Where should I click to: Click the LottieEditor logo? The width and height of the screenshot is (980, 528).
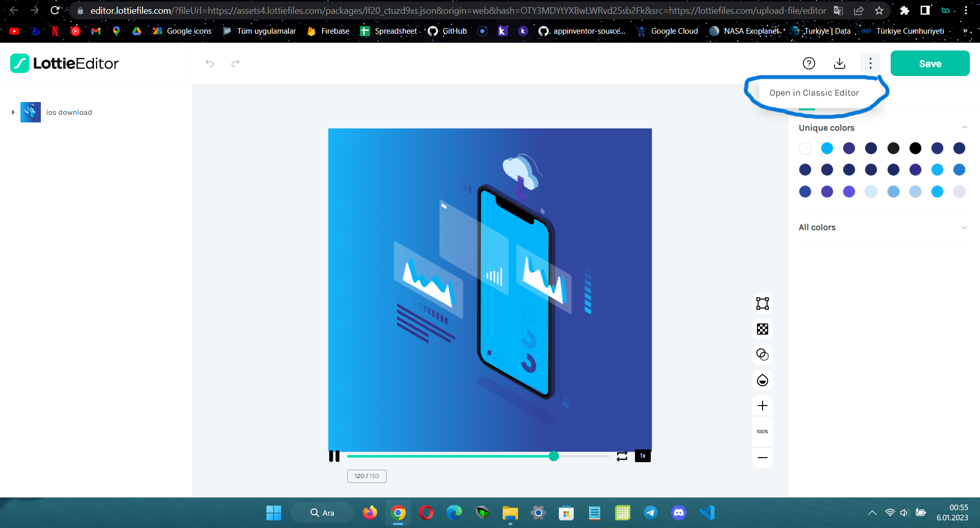click(64, 63)
